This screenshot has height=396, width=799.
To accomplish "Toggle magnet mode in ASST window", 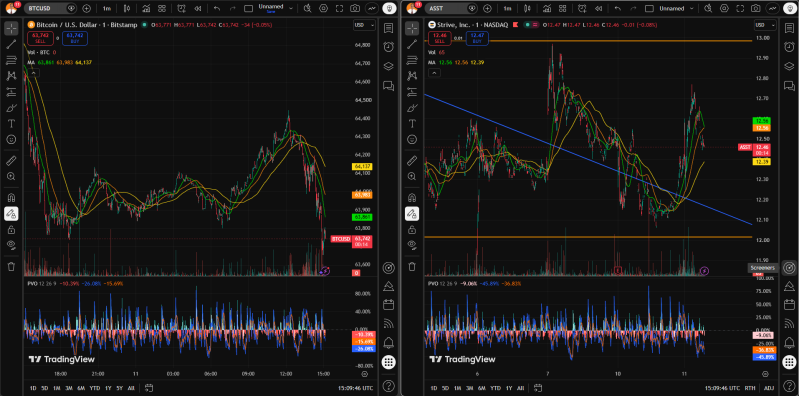I will pyautogui.click(x=412, y=198).
